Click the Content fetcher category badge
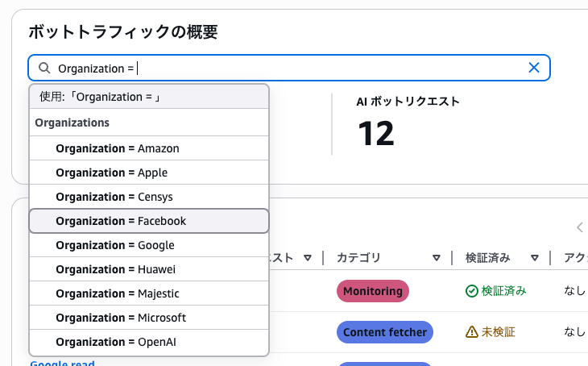 pyautogui.click(x=385, y=332)
